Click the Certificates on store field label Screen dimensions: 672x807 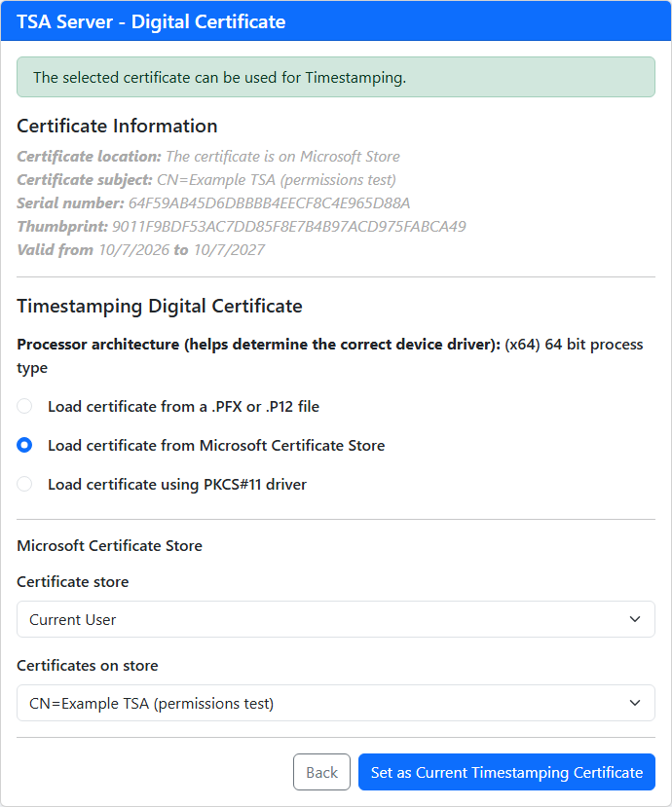tap(88, 666)
